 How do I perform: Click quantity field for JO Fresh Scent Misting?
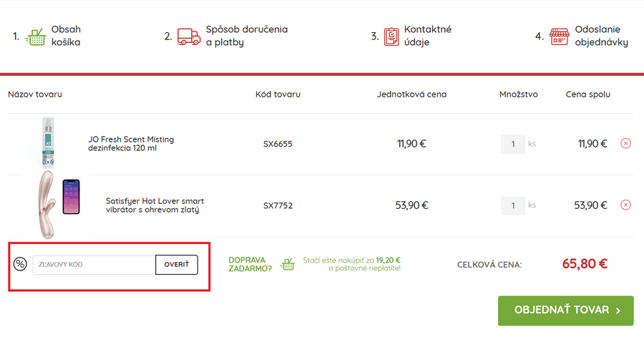(x=512, y=144)
